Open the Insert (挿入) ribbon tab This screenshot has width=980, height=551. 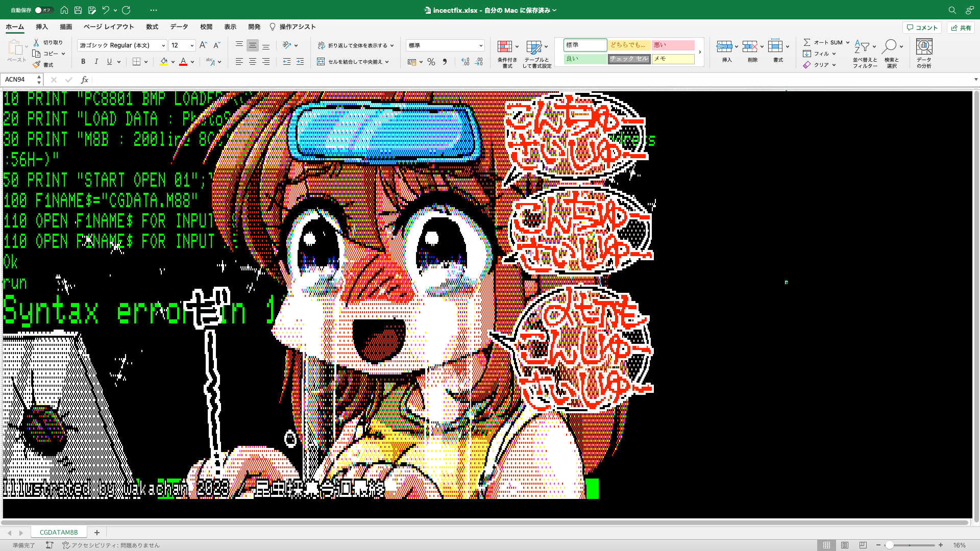[42, 27]
